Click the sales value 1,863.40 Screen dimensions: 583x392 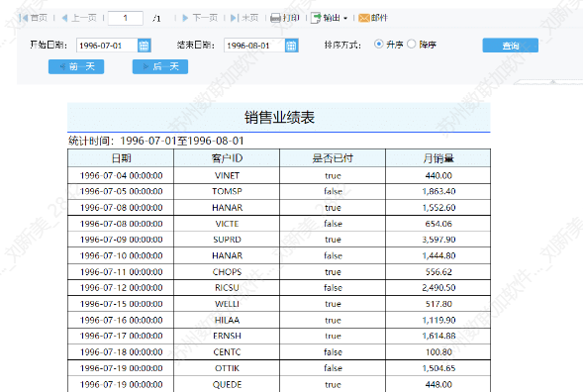438,191
